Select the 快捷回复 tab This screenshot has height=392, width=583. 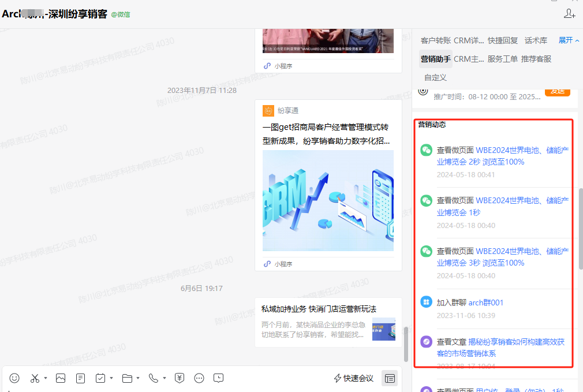[503, 40]
